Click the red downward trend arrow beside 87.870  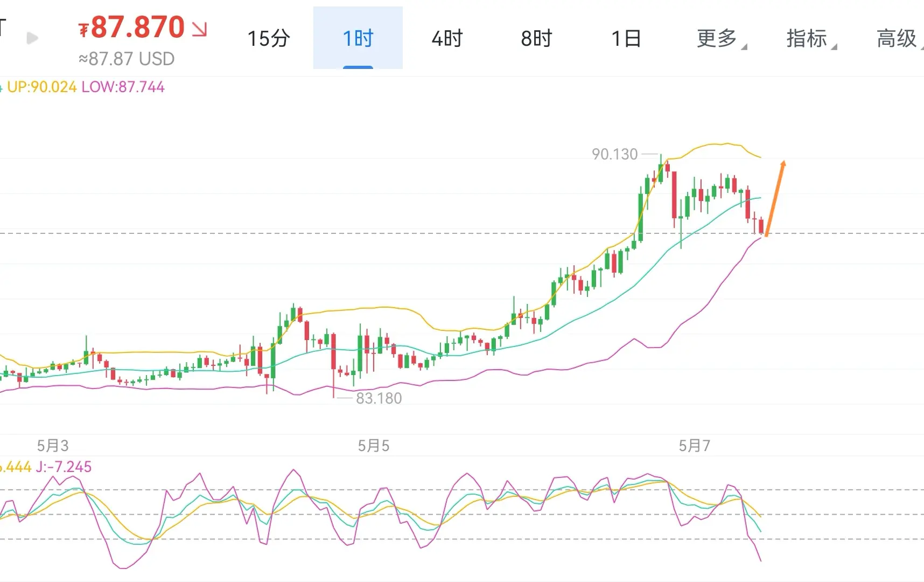pos(199,29)
